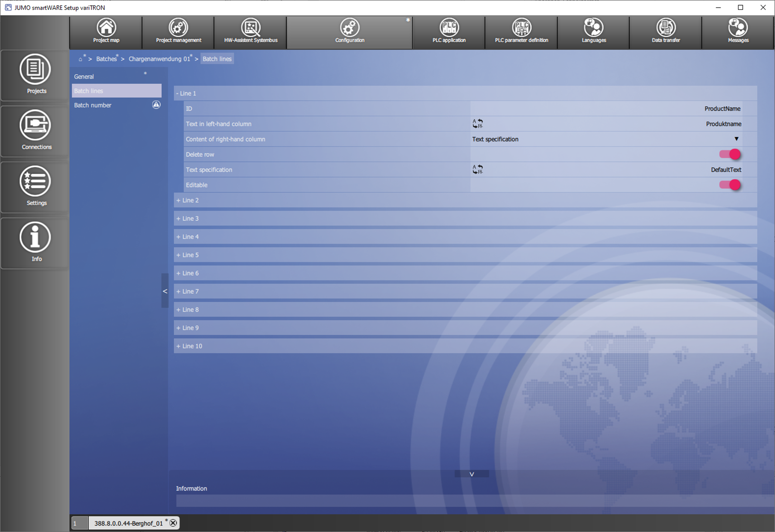This screenshot has height=532, width=775.
Task: Open Content of right-hand column dropdown
Action: 736,139
